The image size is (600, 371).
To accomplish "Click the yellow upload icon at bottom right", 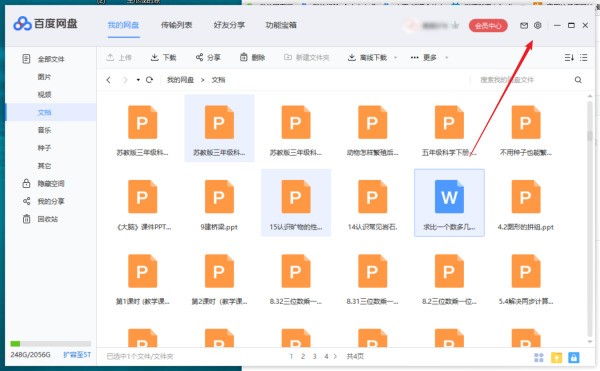I will coord(556,358).
